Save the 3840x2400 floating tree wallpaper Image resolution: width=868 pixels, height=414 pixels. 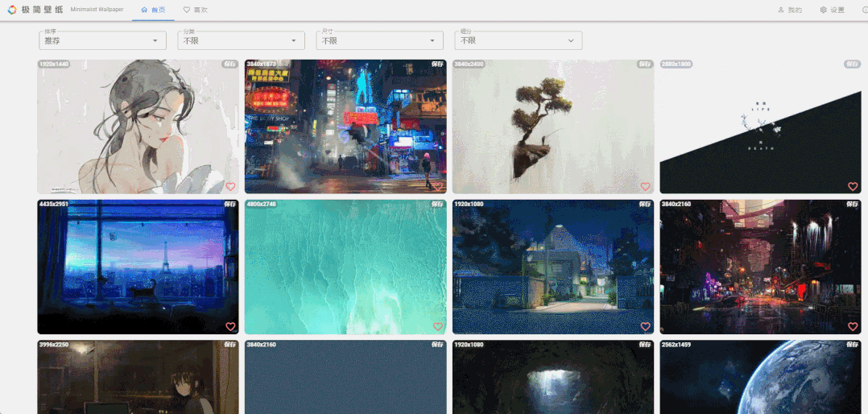tap(644, 64)
